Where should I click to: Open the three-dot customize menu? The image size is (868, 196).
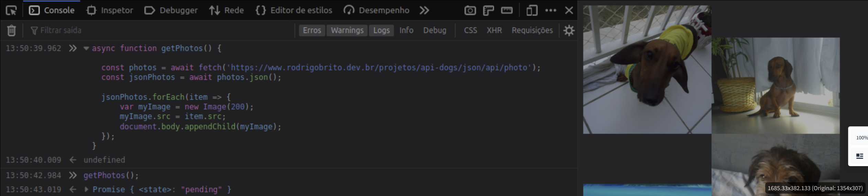point(550,11)
